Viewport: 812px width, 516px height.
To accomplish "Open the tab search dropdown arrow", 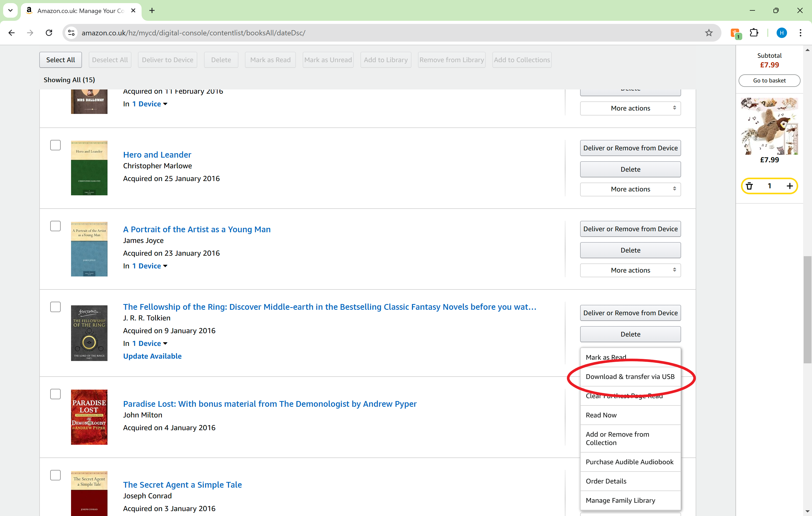I will [10, 10].
